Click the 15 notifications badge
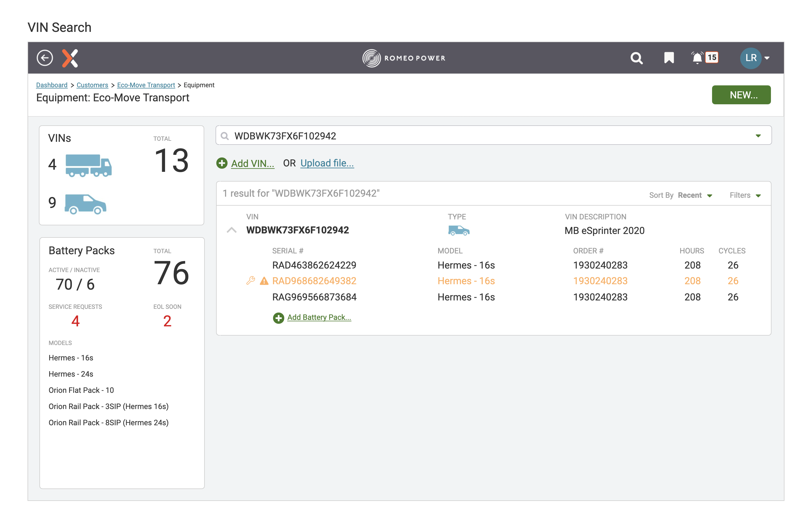The image size is (812, 529). tap(712, 57)
